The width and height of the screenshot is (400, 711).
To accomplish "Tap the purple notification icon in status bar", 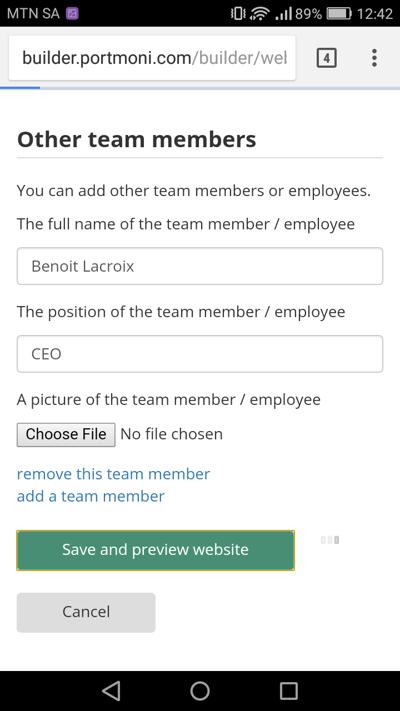I will click(73, 14).
